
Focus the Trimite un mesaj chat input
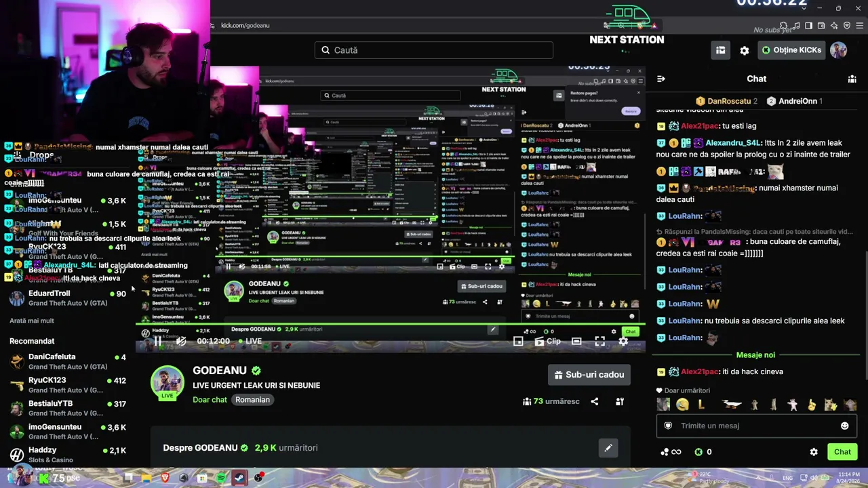(x=756, y=426)
